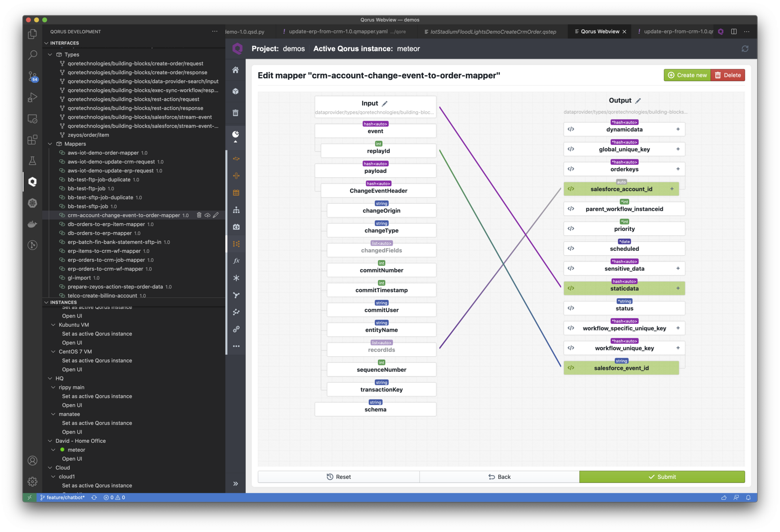Viewport: 780px width, 532px height.
Task: Expand the webview sidebar double chevron
Action: (236, 484)
